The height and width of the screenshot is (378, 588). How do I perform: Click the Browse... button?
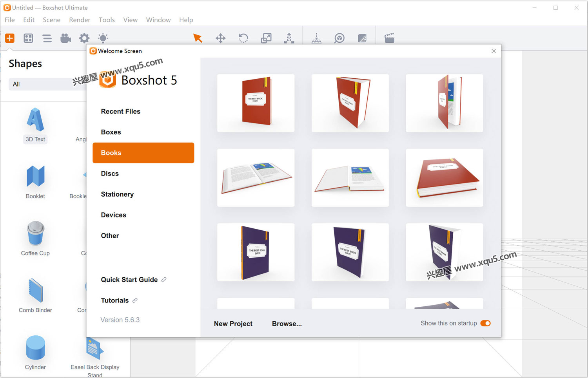pyautogui.click(x=287, y=324)
